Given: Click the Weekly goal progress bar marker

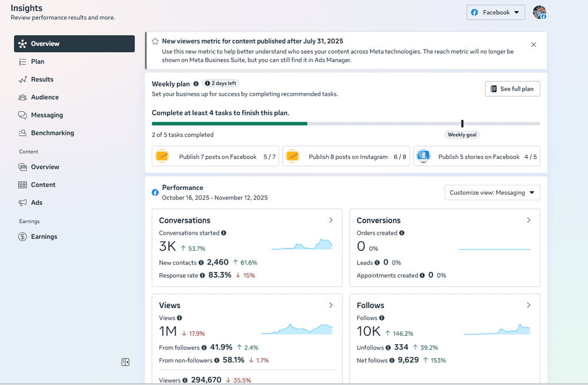Looking at the screenshot, I should pos(462,124).
